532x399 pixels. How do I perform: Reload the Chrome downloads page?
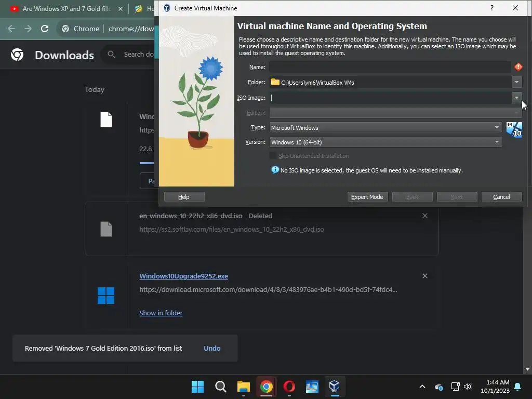click(45, 29)
